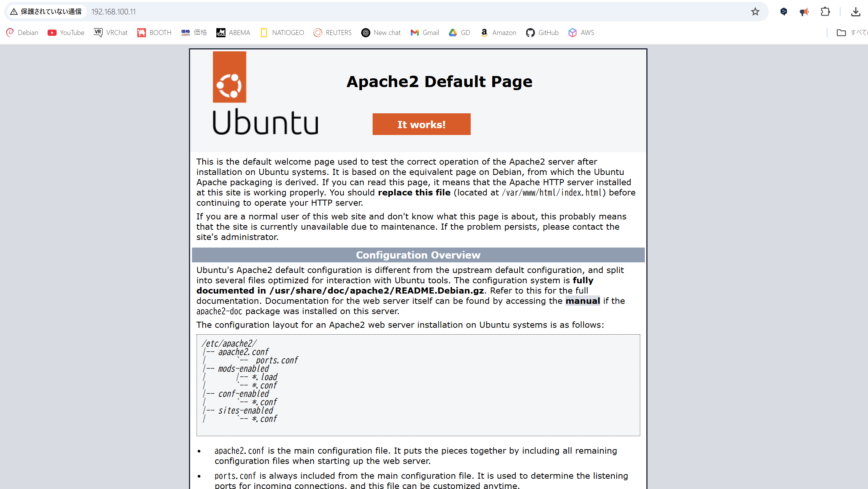
Task: Open the Extensions puzzle icon
Action: (825, 12)
